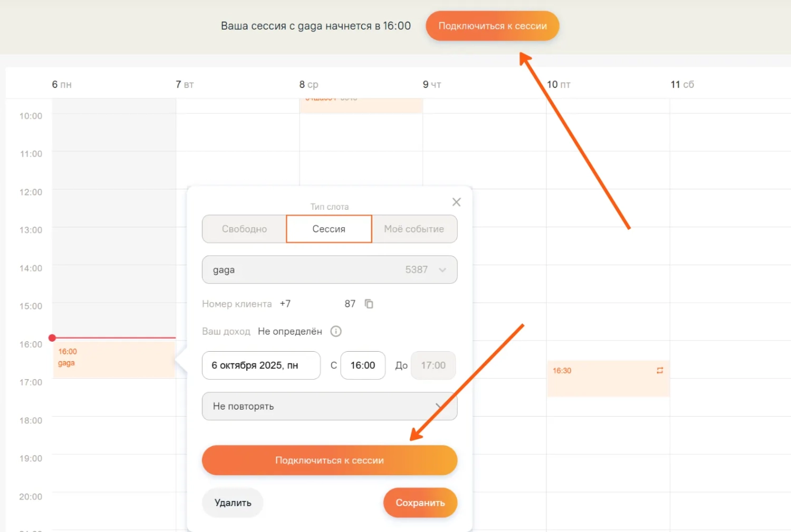The image size is (791, 532).
Task: Save the slot with Сохранить
Action: [x=420, y=502]
